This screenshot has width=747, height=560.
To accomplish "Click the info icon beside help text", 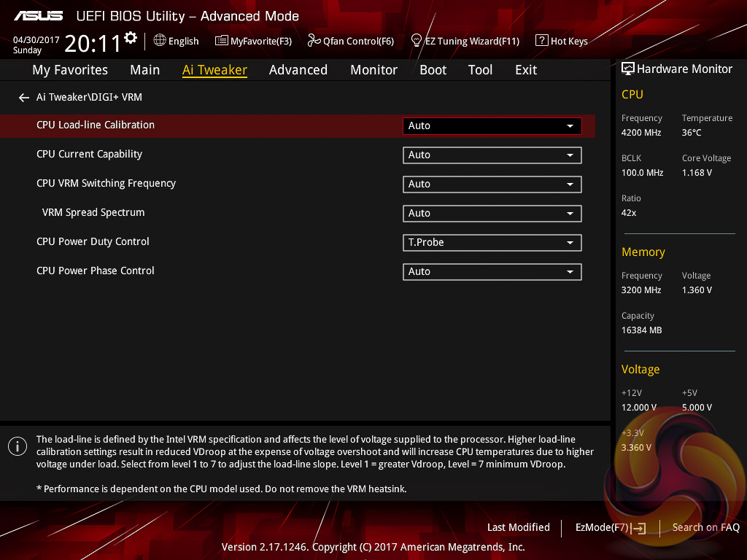I will tap(18, 446).
